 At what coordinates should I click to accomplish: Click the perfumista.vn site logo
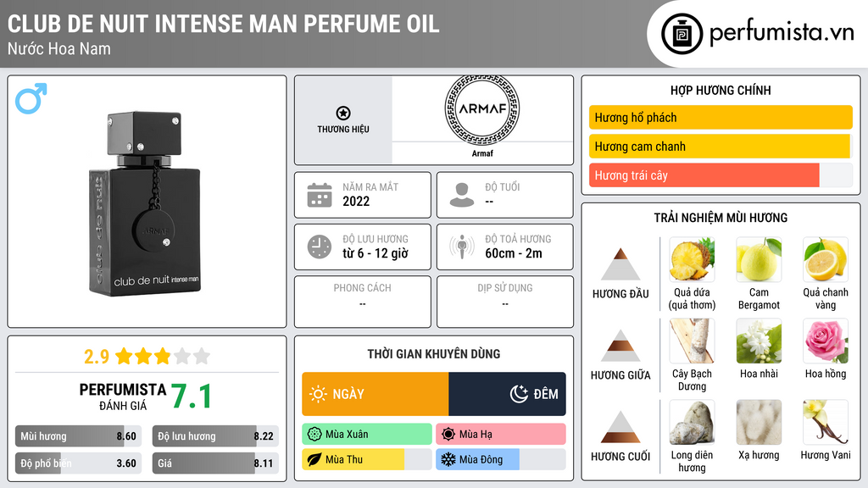[x=759, y=34]
